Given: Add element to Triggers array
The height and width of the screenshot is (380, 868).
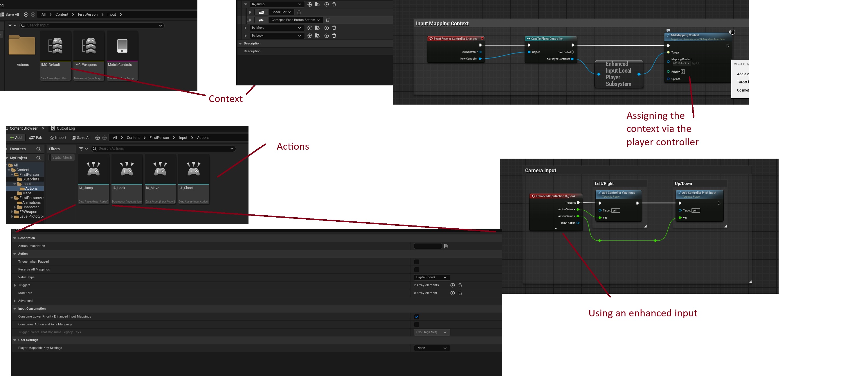Looking at the screenshot, I should tap(452, 285).
